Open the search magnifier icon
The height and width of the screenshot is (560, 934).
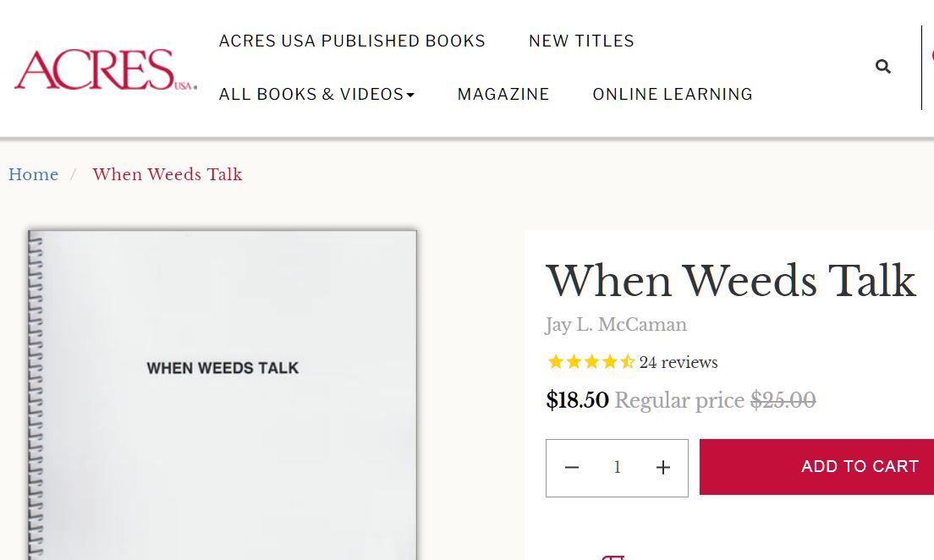pyautogui.click(x=882, y=67)
